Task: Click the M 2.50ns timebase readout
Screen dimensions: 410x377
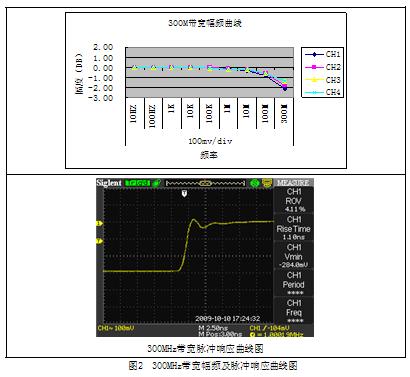Action: tap(213, 328)
